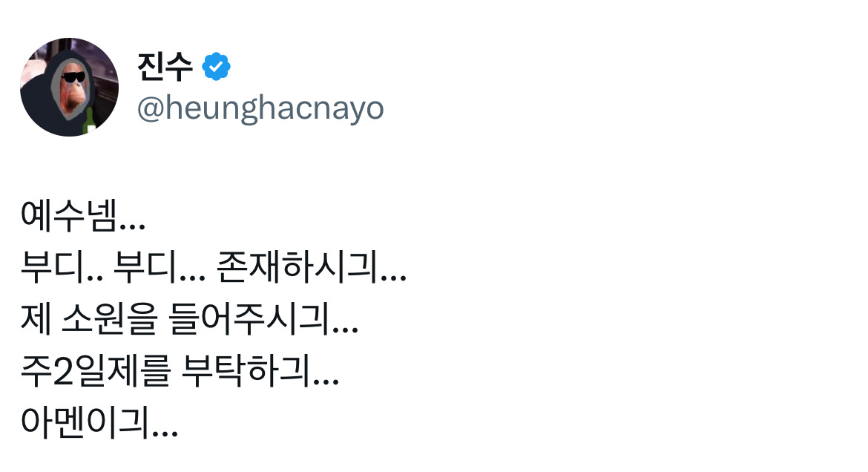Open the profile picture avatar
The height and width of the screenshot is (472, 868).
pyautogui.click(x=69, y=87)
